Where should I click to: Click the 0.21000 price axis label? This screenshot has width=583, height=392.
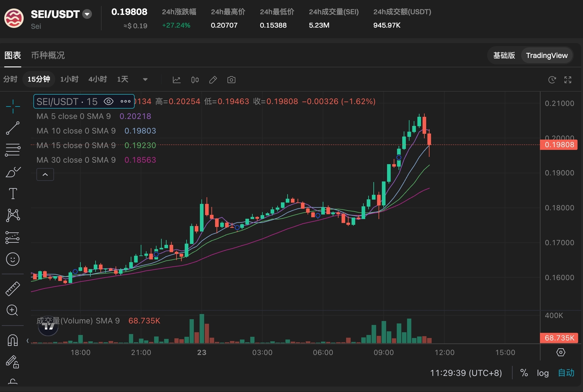(559, 103)
